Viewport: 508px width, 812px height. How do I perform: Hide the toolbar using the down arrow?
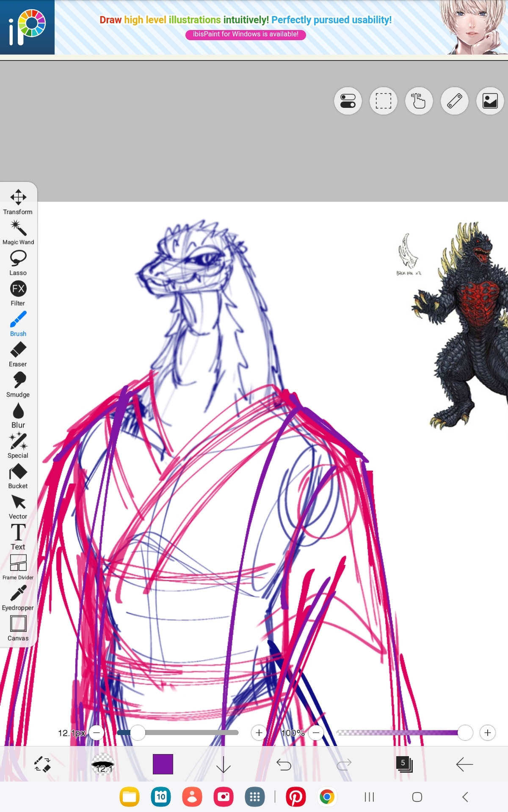coord(223,764)
